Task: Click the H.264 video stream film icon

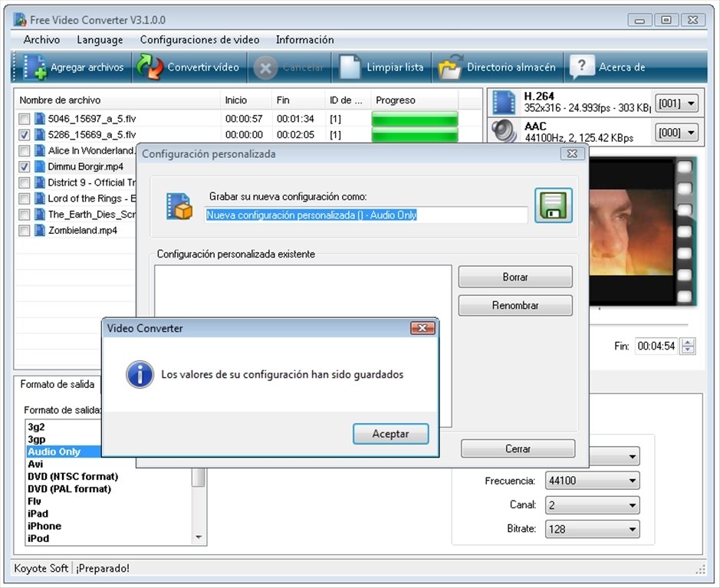Action: [x=504, y=102]
